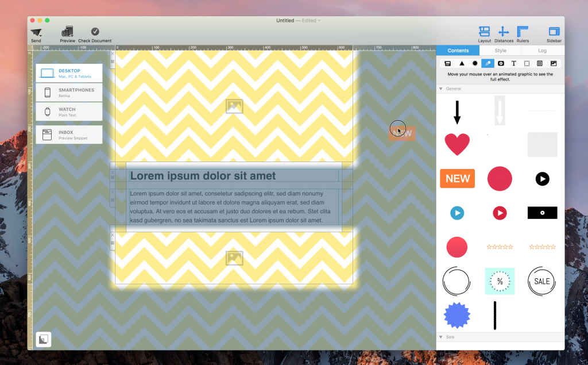Image resolution: width=588 pixels, height=365 pixels.
Task: Collapse the Sale section
Action: pos(441,337)
